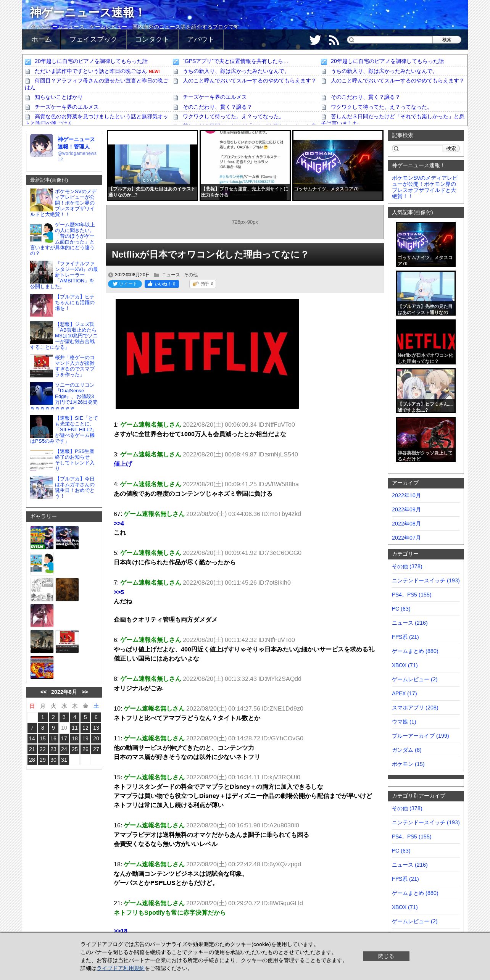
Task: Open featured card ゴッサムナイツ、メタスコア70
Action: (338, 166)
